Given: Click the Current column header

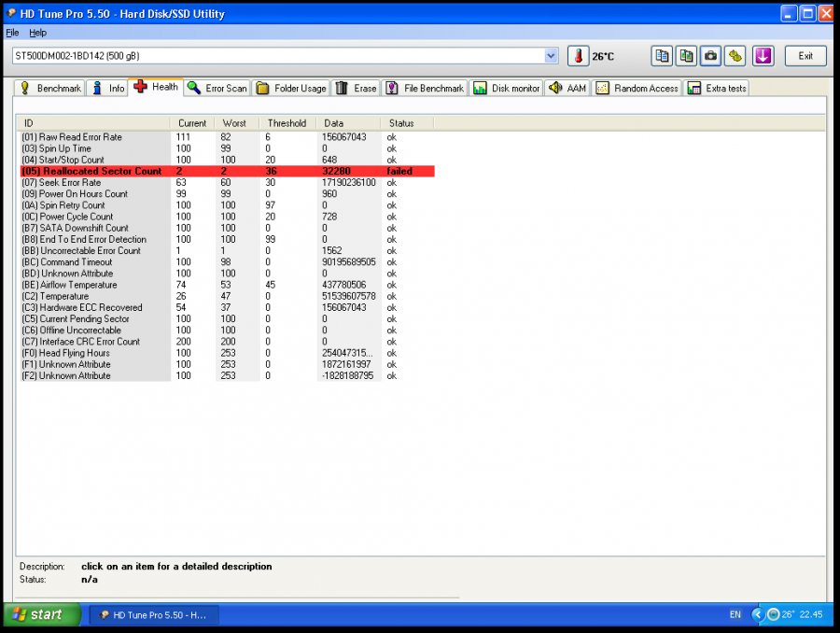Looking at the screenshot, I should 191,123.
